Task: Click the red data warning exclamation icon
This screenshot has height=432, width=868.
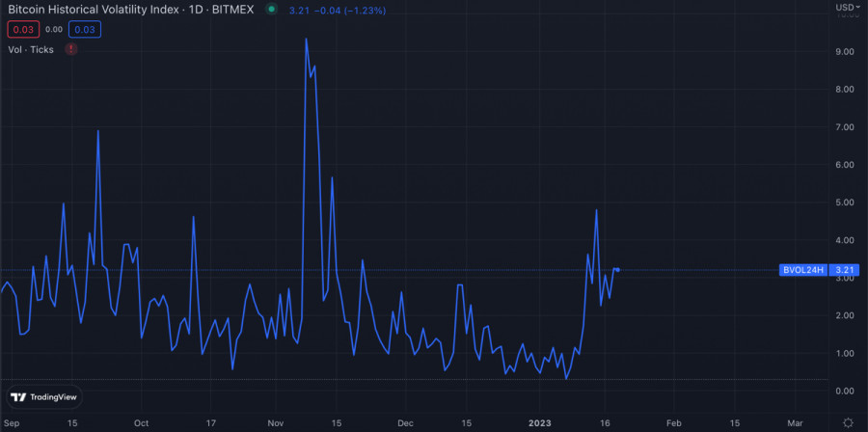Action: point(70,48)
